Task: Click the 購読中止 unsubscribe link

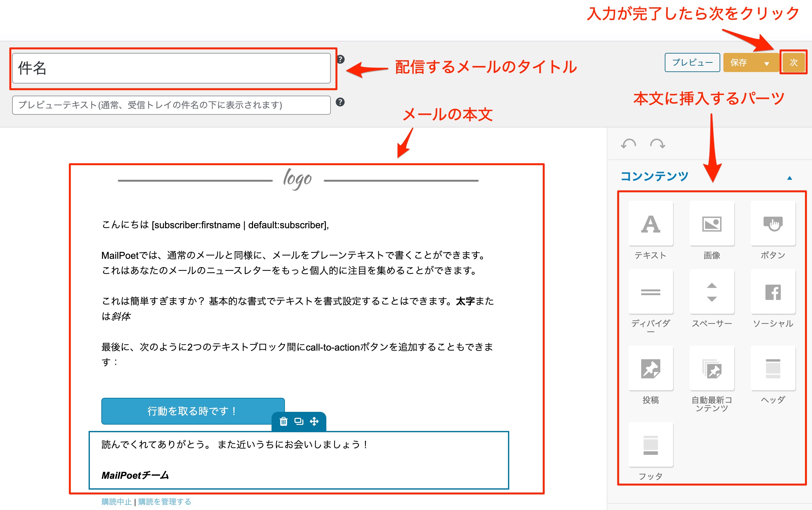Action: [x=116, y=502]
